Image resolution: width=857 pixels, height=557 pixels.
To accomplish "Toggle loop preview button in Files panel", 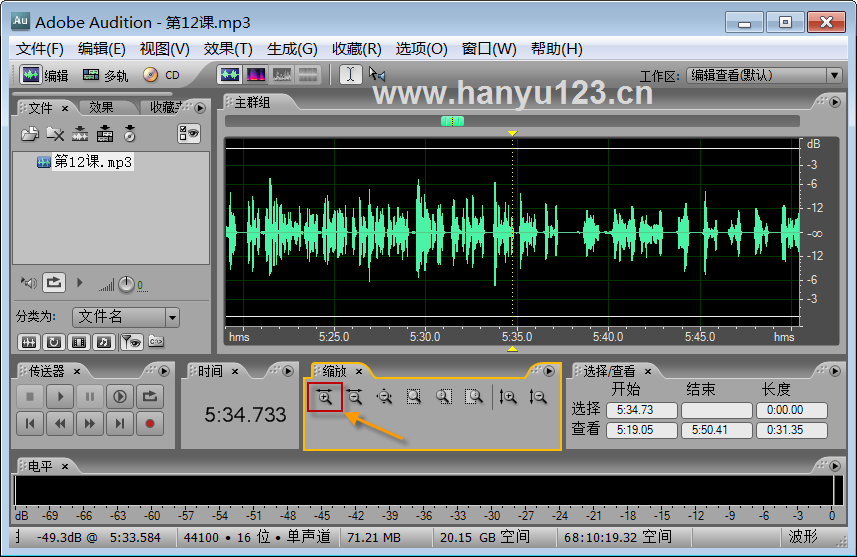I will [x=54, y=283].
